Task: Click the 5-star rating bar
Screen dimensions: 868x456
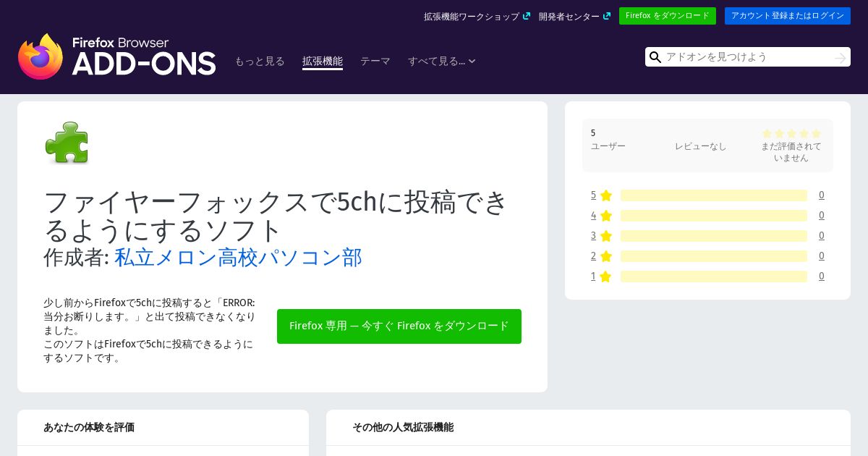Action: coord(714,195)
